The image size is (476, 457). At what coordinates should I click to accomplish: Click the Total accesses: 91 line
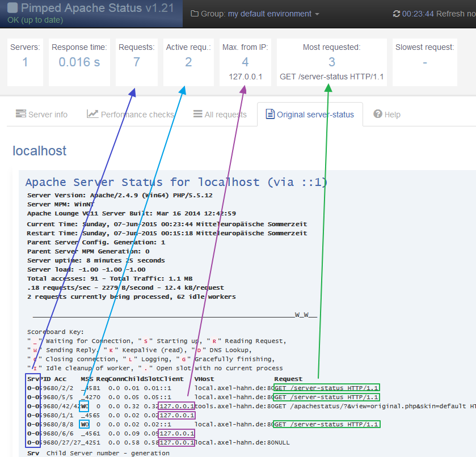point(109,279)
